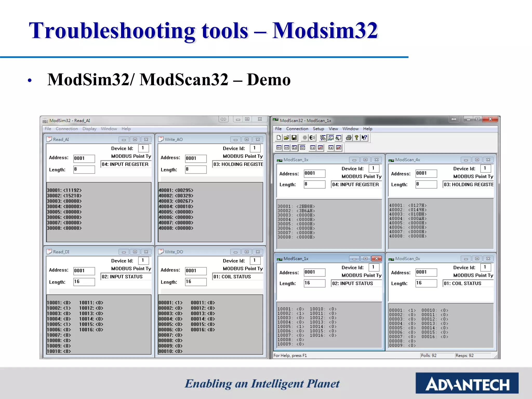Open the Data Definition tree icon
The image size is (532, 399).
tap(323, 137)
